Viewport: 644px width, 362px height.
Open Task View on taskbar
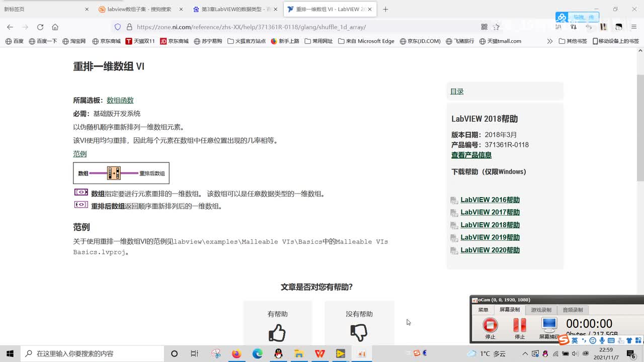(195, 353)
